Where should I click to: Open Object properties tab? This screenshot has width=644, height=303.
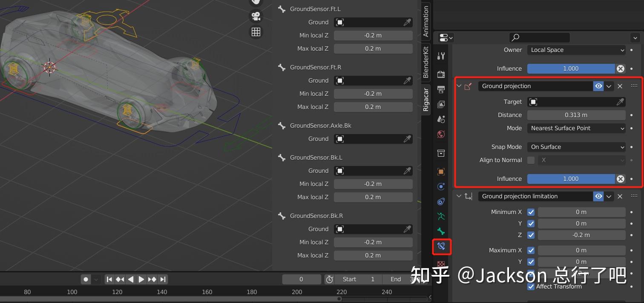[441, 172]
